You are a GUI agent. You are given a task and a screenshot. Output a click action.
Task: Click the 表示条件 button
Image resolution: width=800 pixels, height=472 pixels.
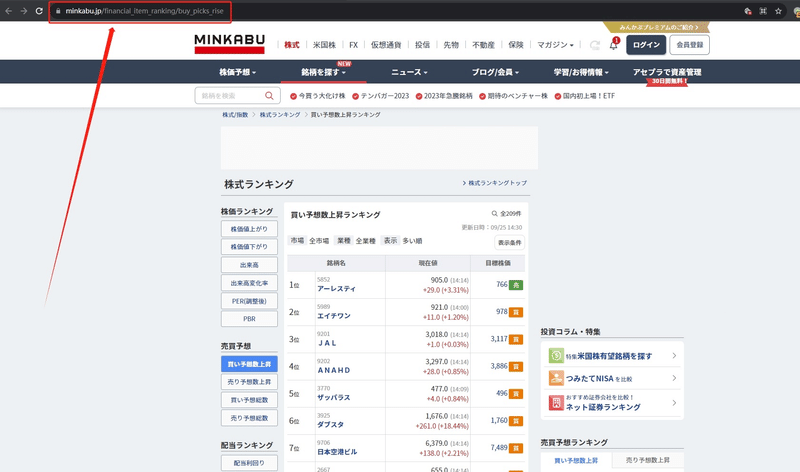[x=509, y=242]
